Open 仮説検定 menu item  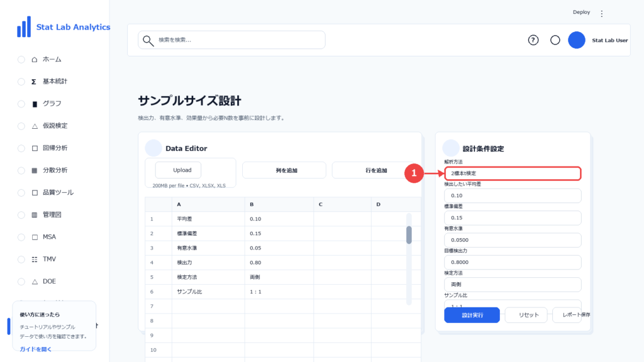tap(55, 126)
